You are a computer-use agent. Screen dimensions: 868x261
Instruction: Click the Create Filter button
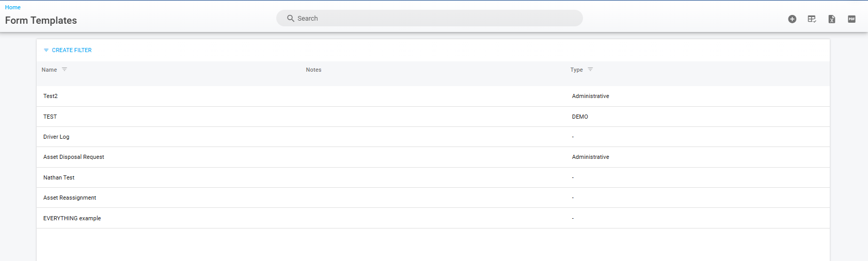pyautogui.click(x=68, y=50)
